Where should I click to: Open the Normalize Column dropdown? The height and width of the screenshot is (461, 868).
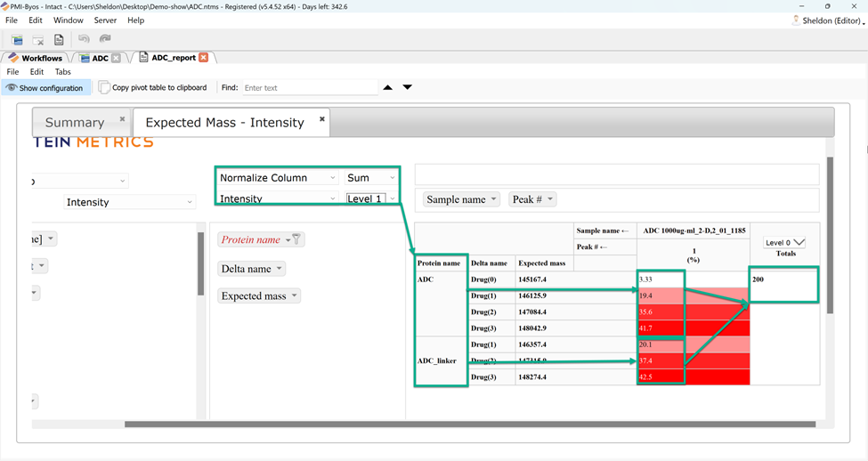278,178
